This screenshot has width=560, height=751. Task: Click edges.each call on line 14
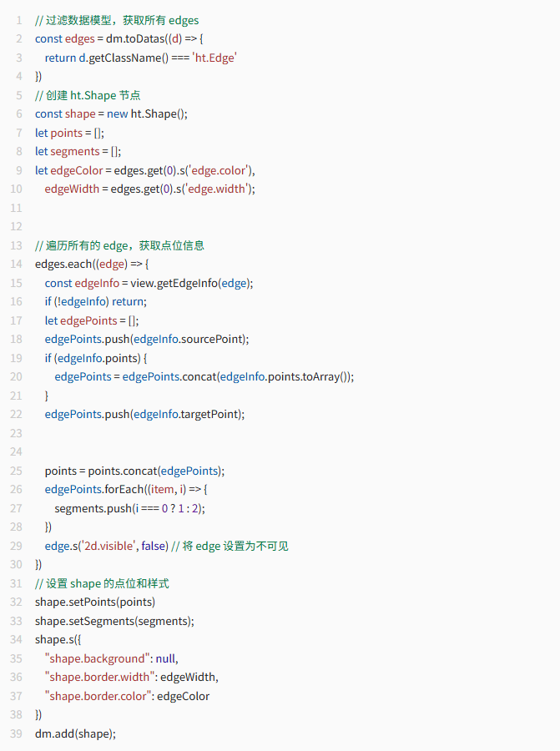click(63, 264)
